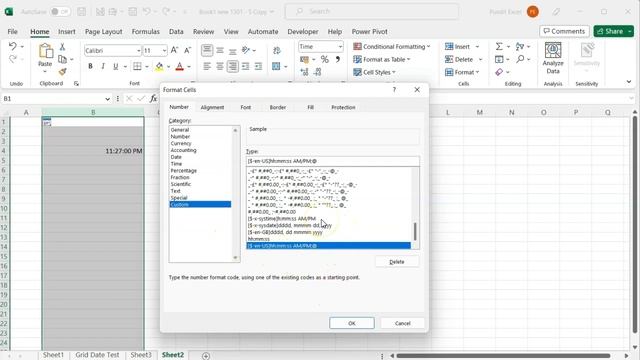Toggle Bold formatting

coord(90,66)
